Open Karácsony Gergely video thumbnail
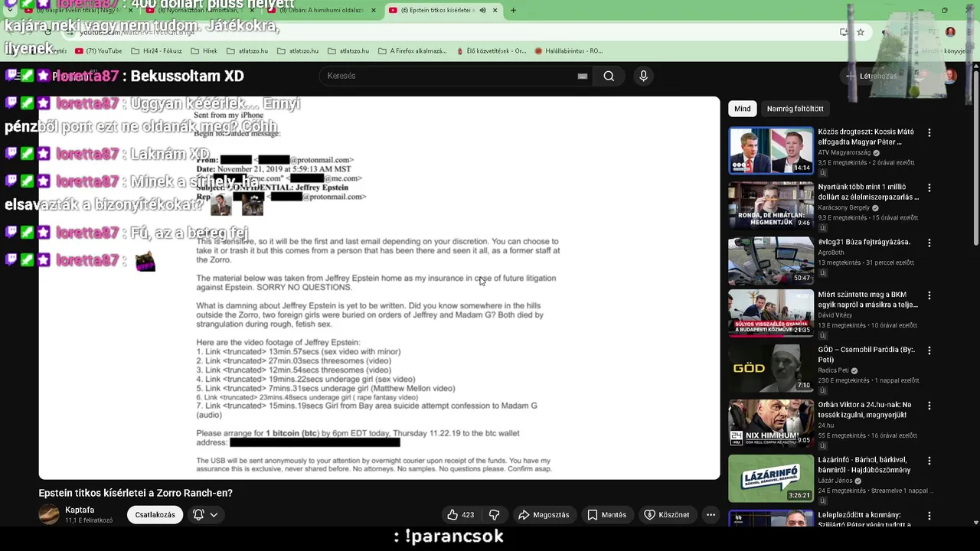The height and width of the screenshot is (551, 980). (x=770, y=206)
